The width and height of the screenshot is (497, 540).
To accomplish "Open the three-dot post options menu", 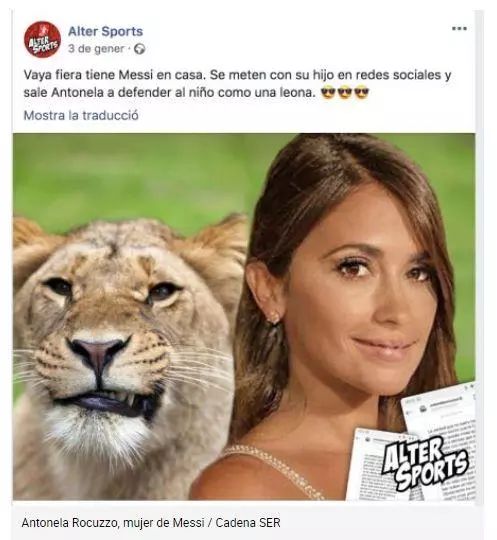I will click(459, 29).
